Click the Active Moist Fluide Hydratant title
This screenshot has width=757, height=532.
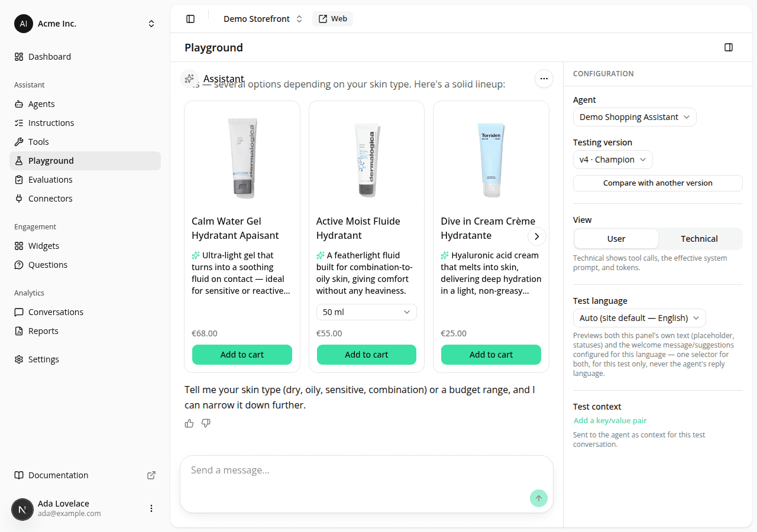click(x=358, y=228)
